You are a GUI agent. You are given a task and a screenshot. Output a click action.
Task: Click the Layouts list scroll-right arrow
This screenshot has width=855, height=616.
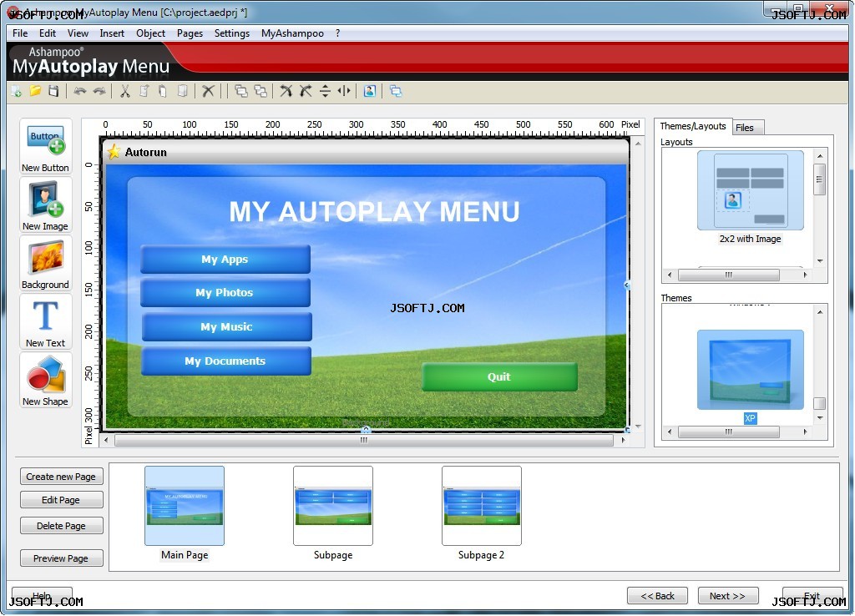pos(805,275)
